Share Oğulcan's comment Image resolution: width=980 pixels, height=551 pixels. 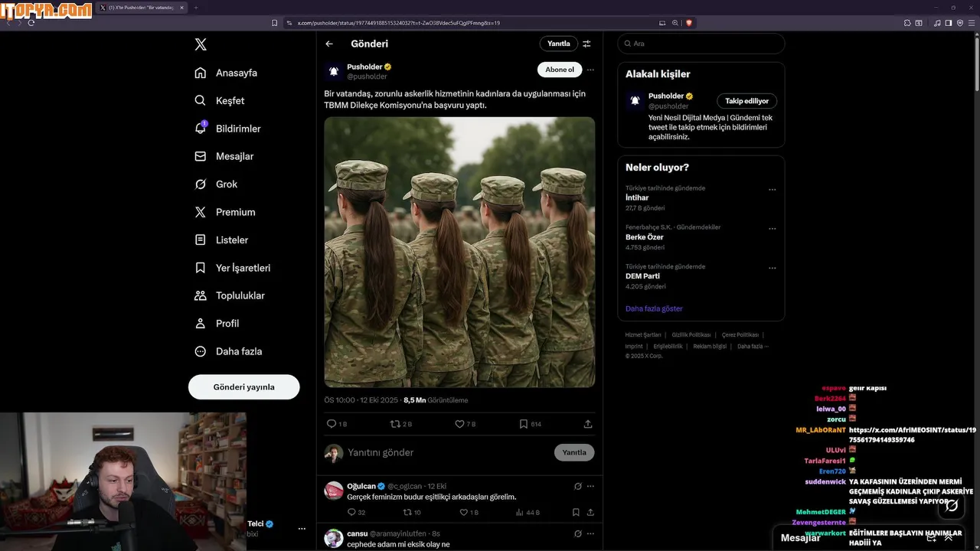point(590,512)
